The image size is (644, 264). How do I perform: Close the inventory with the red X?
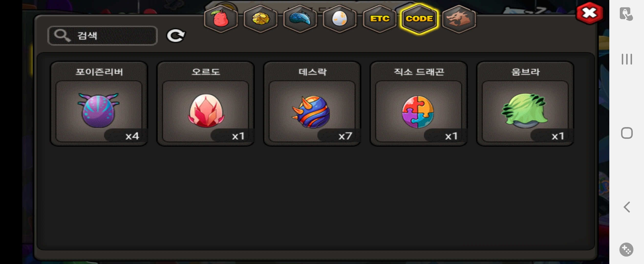590,13
